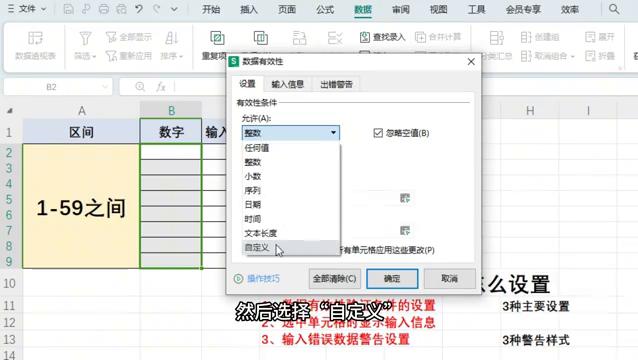
Task: Choose 小数 in the allow list
Action: [291, 177]
